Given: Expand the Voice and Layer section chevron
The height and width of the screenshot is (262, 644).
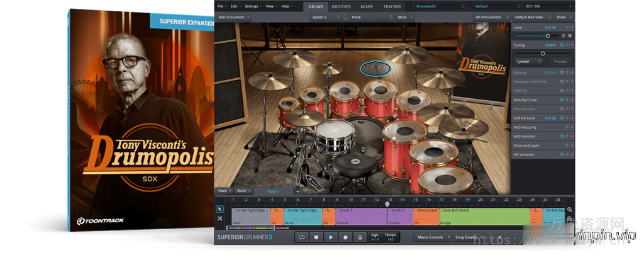Looking at the screenshot, I should pos(571,145).
